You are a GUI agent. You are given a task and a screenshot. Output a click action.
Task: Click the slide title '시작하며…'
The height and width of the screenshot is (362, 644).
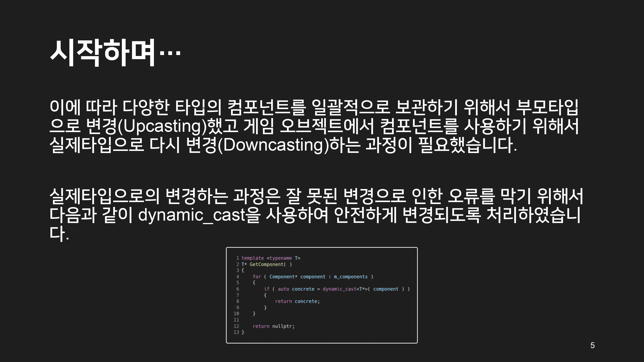coord(115,53)
